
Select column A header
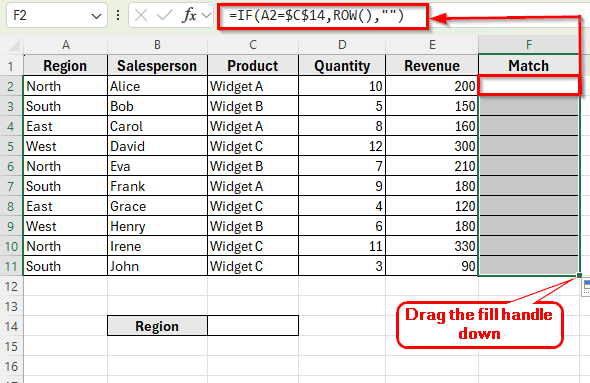(65, 45)
